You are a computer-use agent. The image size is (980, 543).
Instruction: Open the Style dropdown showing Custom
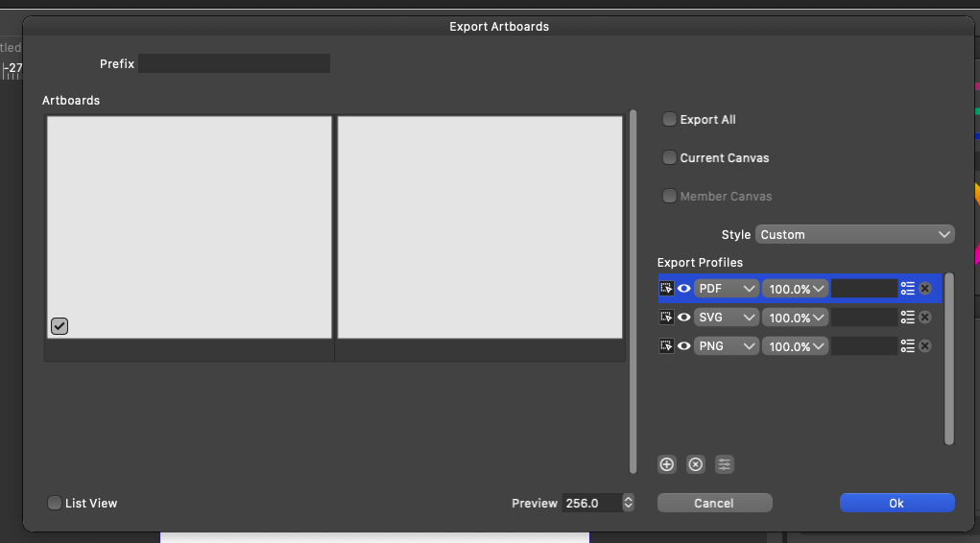click(854, 234)
